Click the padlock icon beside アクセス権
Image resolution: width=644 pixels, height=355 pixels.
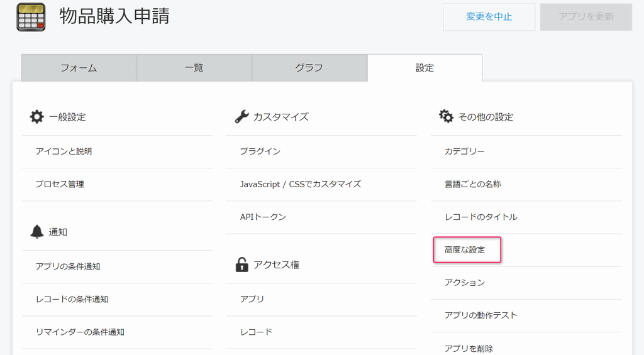242,265
